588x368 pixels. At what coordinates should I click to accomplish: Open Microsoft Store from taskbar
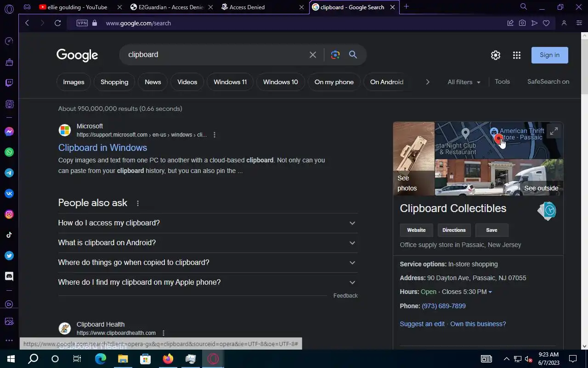(145, 359)
